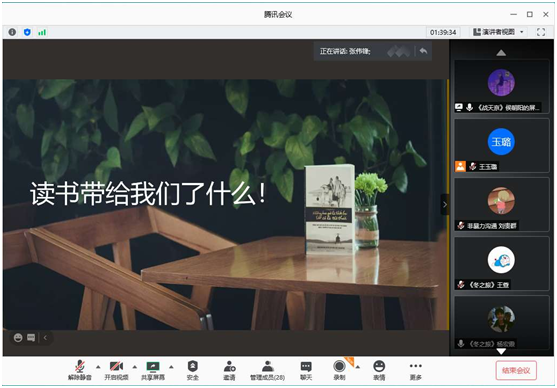Turn on camera with 开启视频 icon
The height and width of the screenshot is (388, 557).
coord(116,366)
